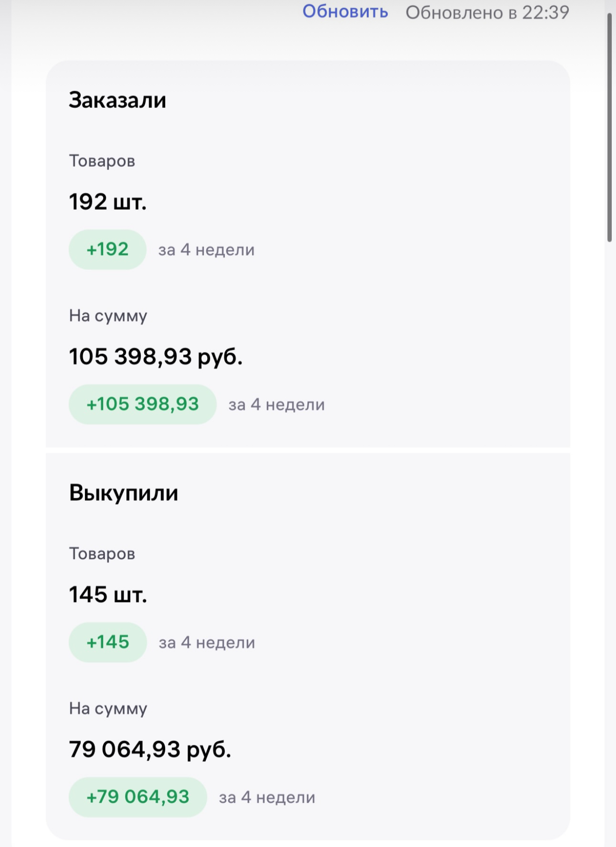
Task: Click the green +105 398,93 badge
Action: pos(143,404)
